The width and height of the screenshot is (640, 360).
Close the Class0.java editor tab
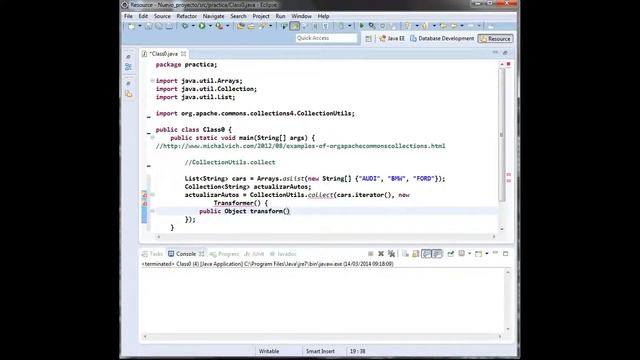(x=184, y=54)
